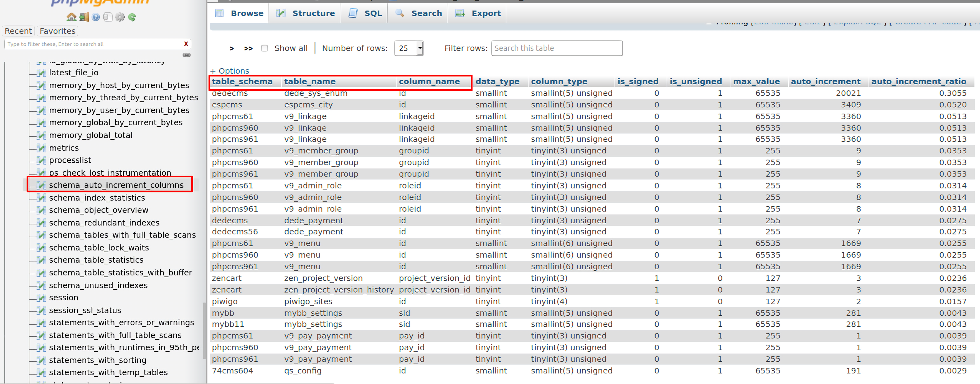This screenshot has height=384, width=980.
Task: Switch to the Structure tab
Action: pyautogui.click(x=305, y=13)
